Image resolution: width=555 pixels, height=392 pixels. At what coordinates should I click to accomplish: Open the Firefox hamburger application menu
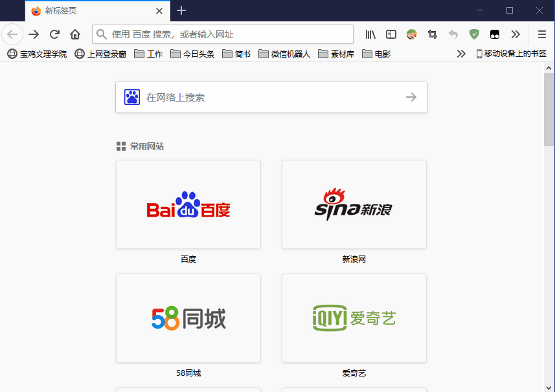click(542, 34)
